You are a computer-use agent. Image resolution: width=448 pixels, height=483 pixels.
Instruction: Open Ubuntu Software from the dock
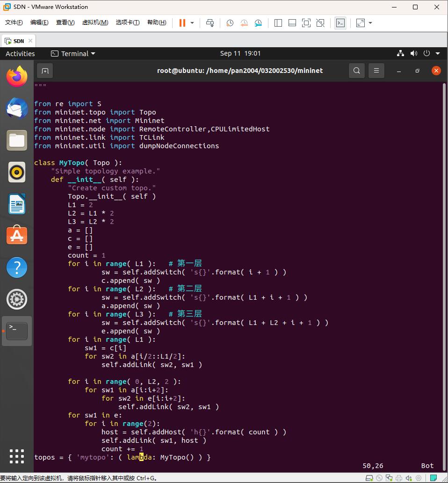[x=17, y=235]
